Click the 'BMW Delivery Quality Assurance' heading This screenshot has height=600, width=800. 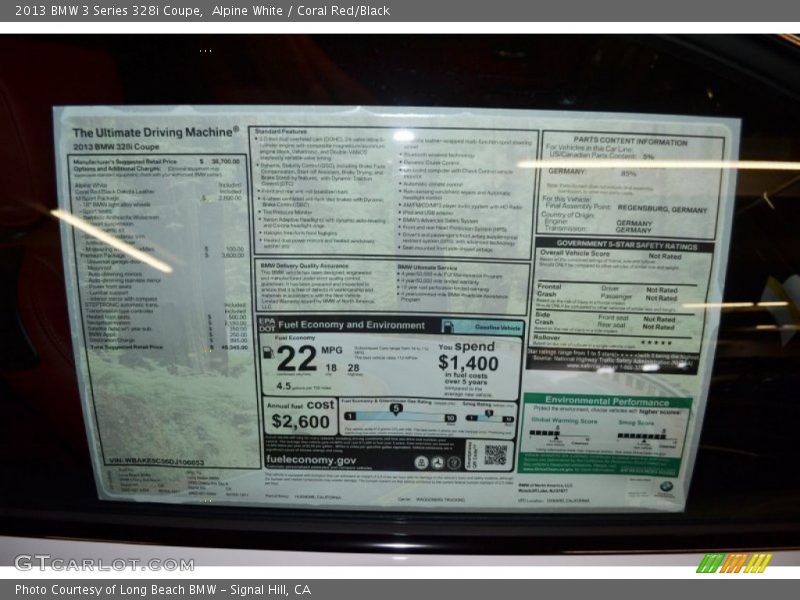pyautogui.click(x=304, y=266)
